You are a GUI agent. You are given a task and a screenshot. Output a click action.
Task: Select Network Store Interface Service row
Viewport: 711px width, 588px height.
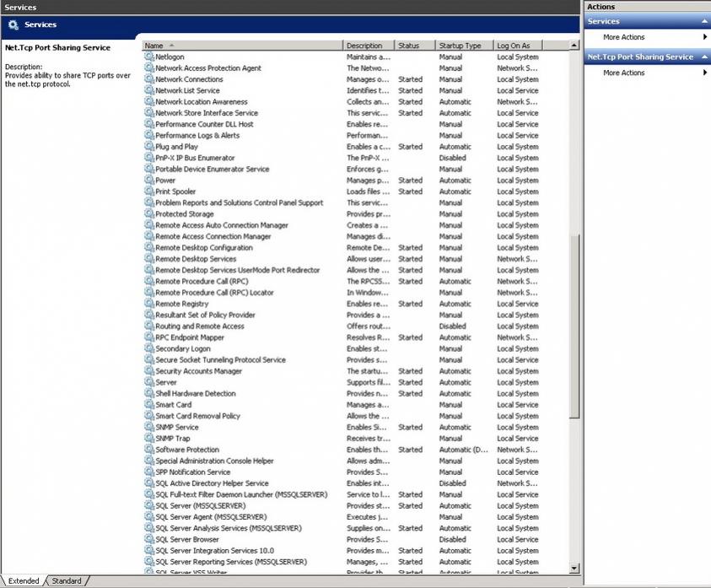[x=341, y=113]
